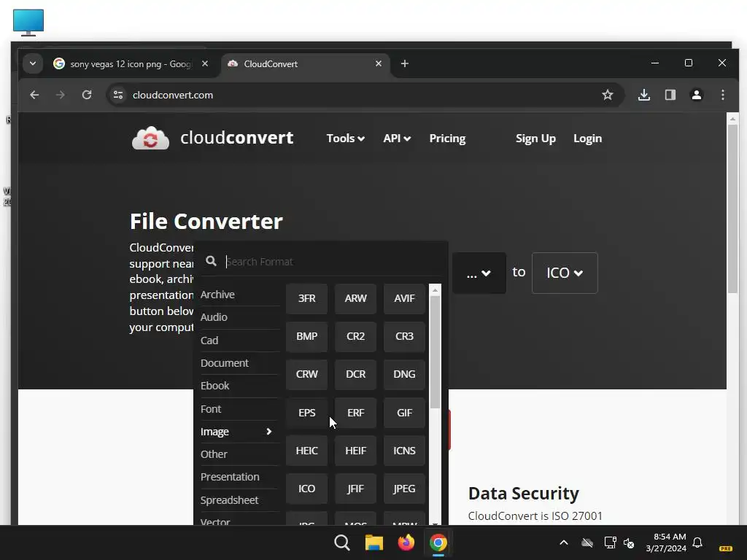
Task: Reload the cloudconvert.com page
Action: click(x=87, y=95)
